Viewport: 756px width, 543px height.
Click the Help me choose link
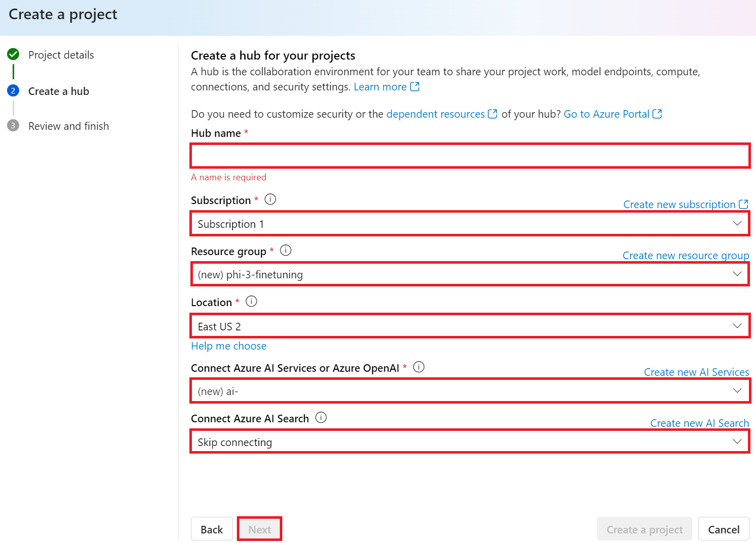click(229, 346)
